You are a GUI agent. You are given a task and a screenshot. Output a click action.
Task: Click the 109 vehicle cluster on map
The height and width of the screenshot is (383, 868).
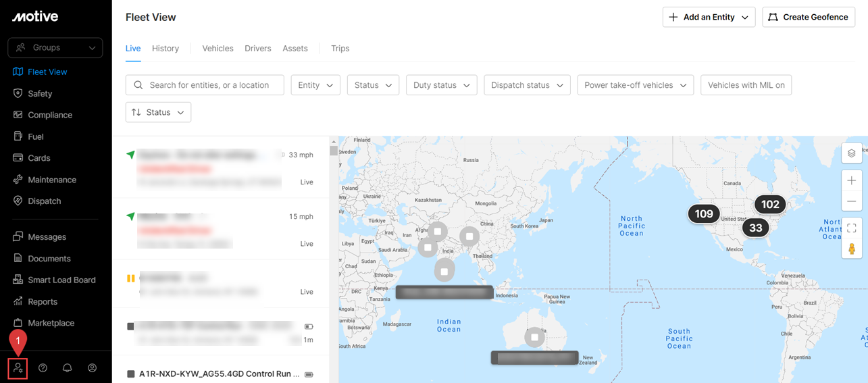(704, 213)
